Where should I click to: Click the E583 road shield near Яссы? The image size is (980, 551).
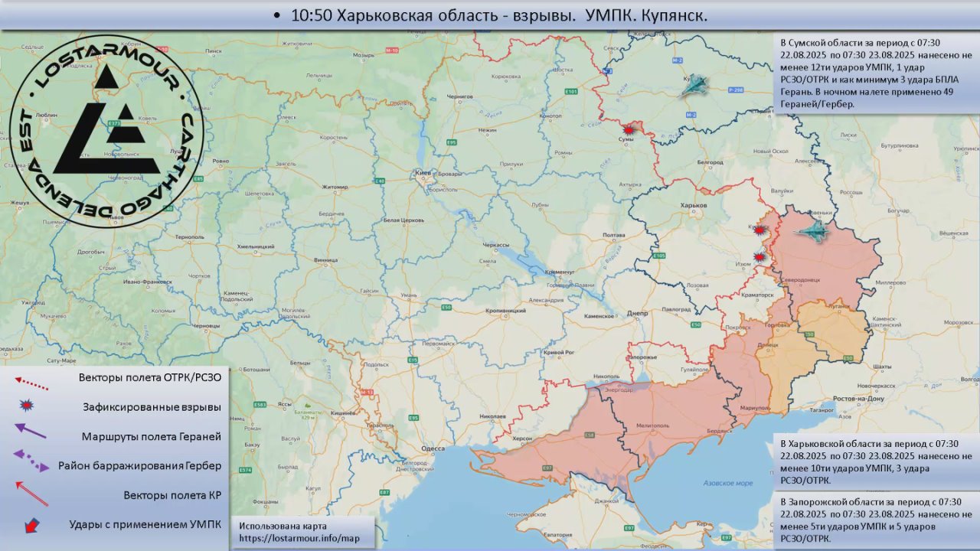[260, 404]
